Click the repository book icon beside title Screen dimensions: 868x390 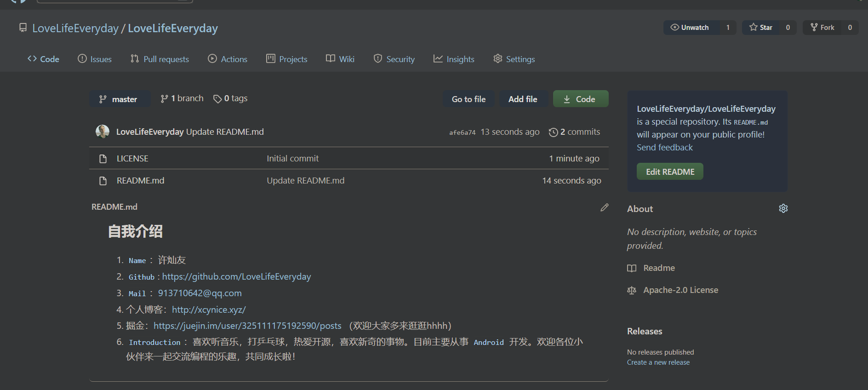pos(23,28)
